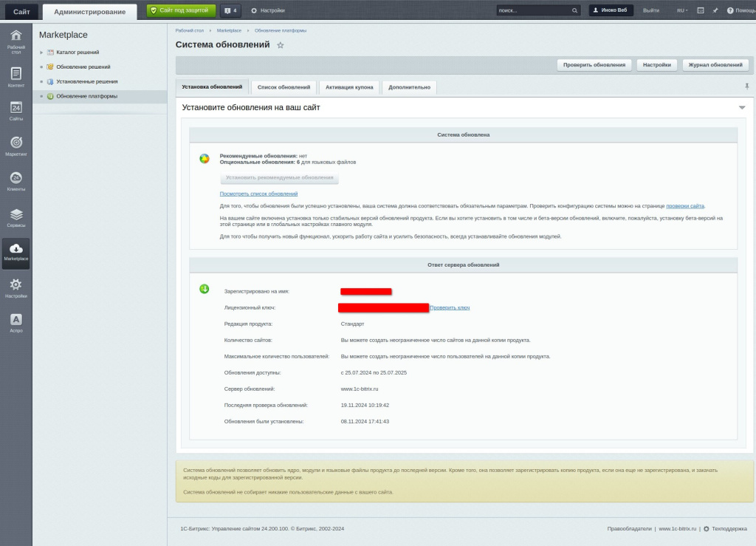The width and height of the screenshot is (756, 546).
Task: Click the layout icon in top bar
Action: coord(701,10)
